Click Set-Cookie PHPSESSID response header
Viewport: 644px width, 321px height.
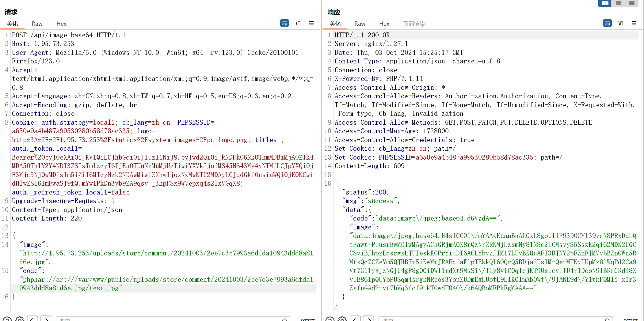pyautogui.click(x=449, y=157)
